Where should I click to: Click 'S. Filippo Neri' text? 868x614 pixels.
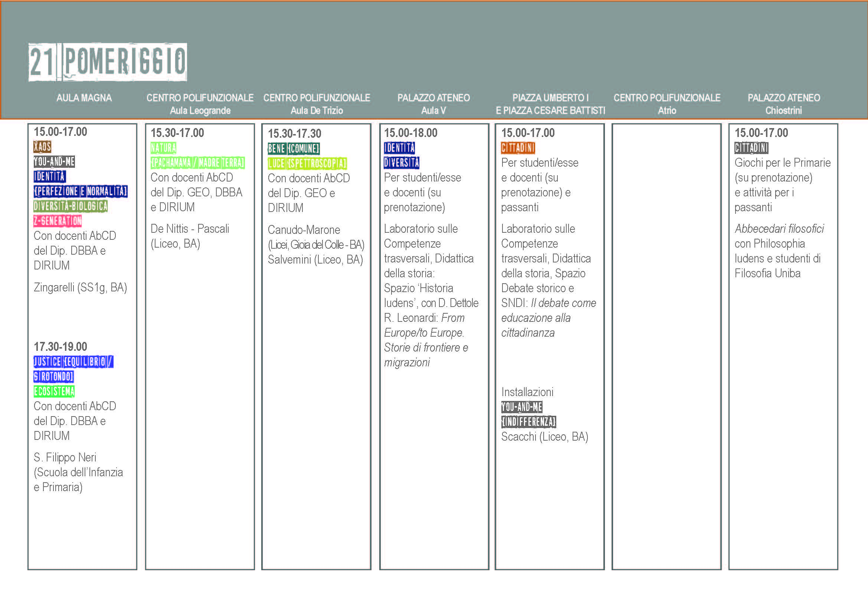(x=65, y=457)
